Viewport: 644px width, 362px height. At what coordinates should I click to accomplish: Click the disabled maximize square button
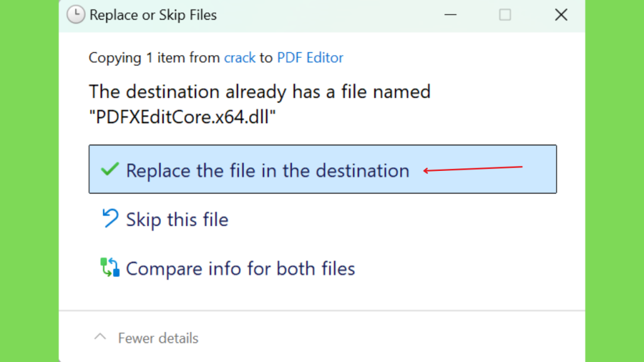tap(505, 15)
